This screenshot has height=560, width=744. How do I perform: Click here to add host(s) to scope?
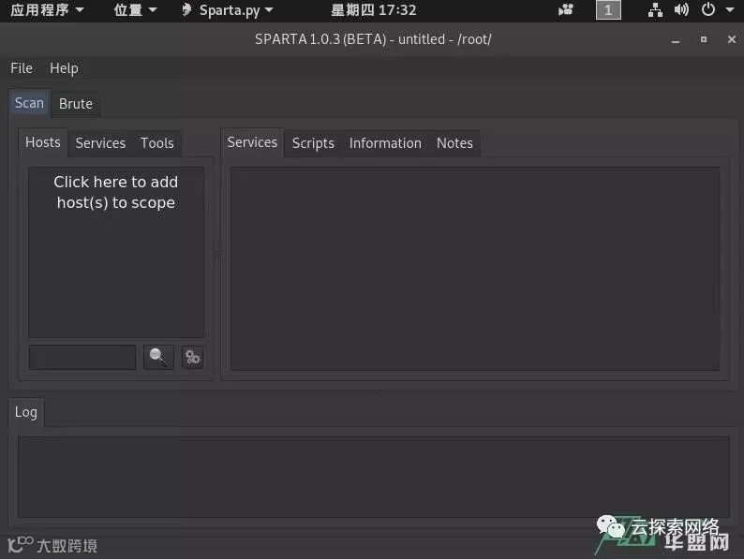(116, 192)
